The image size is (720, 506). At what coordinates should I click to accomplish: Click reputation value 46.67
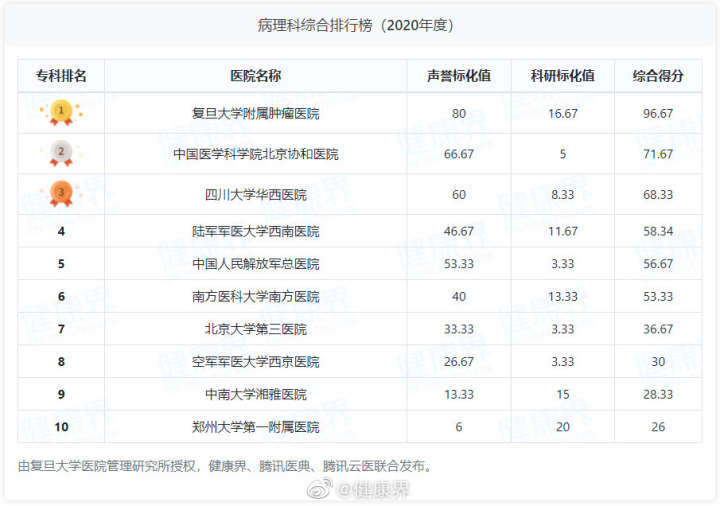459,231
